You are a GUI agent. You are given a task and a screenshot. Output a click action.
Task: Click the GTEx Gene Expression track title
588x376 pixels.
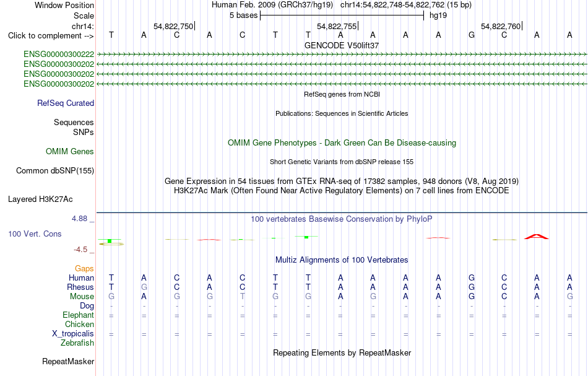342,181
